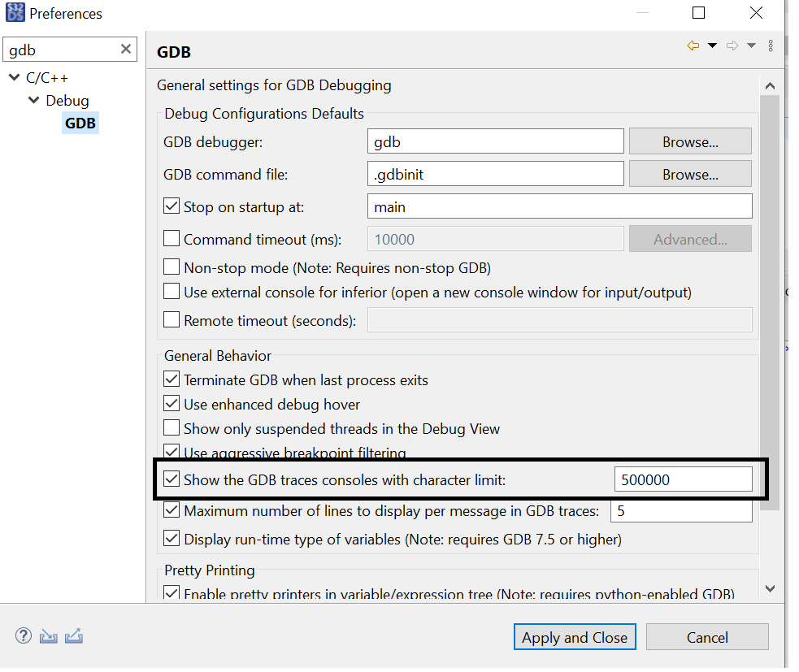Image resolution: width=799 pixels, height=672 pixels.
Task: Close the Preferences window
Action: tap(756, 13)
